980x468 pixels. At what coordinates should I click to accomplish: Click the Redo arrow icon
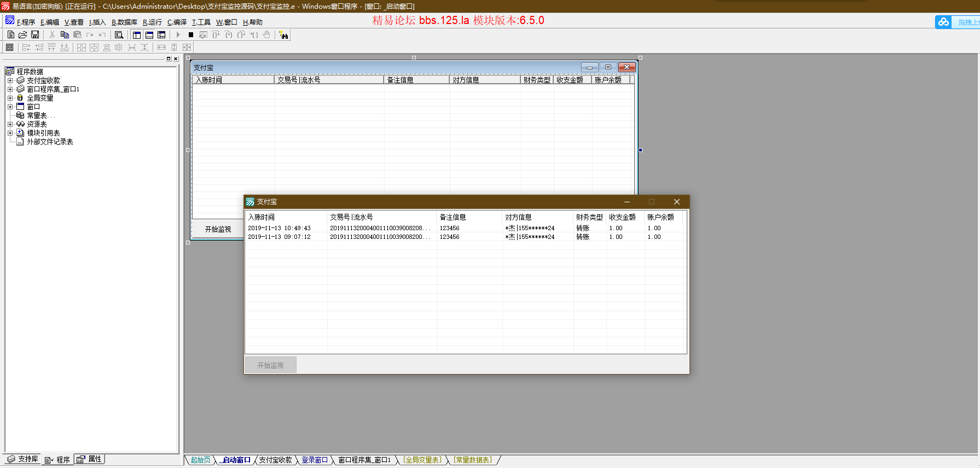[90, 34]
